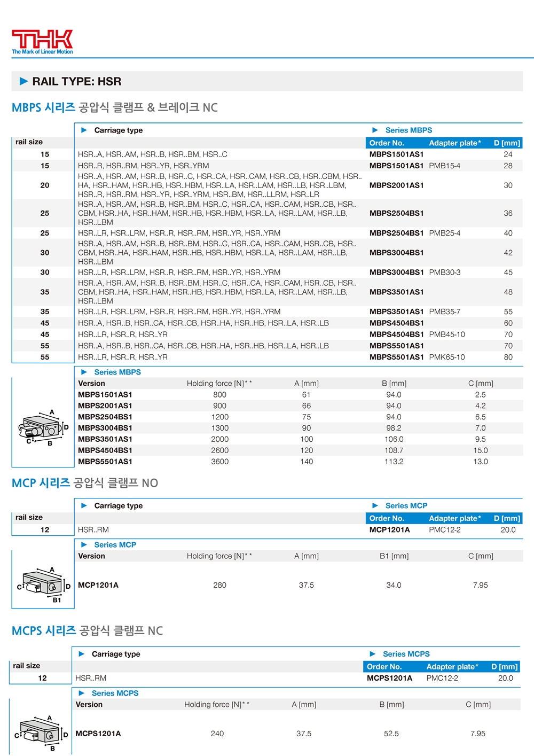
Task: Click the Series MCPS header above Order No.
Action: click(406, 654)
